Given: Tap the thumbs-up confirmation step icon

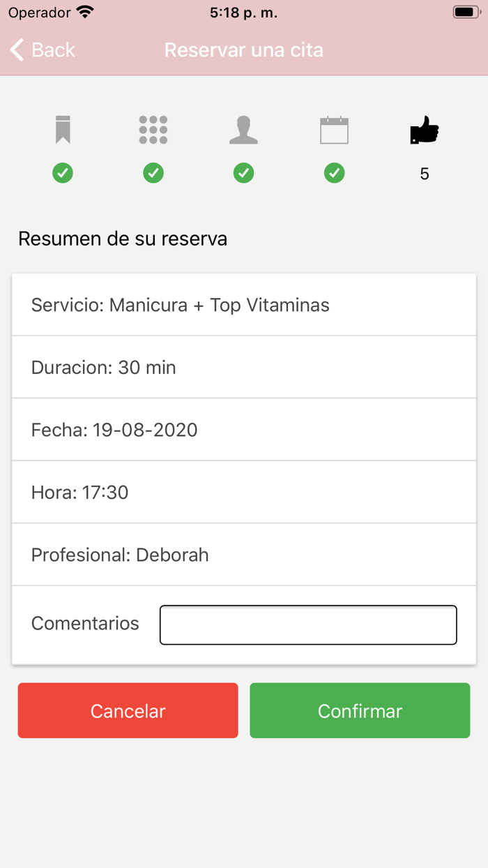Looking at the screenshot, I should click(x=426, y=130).
